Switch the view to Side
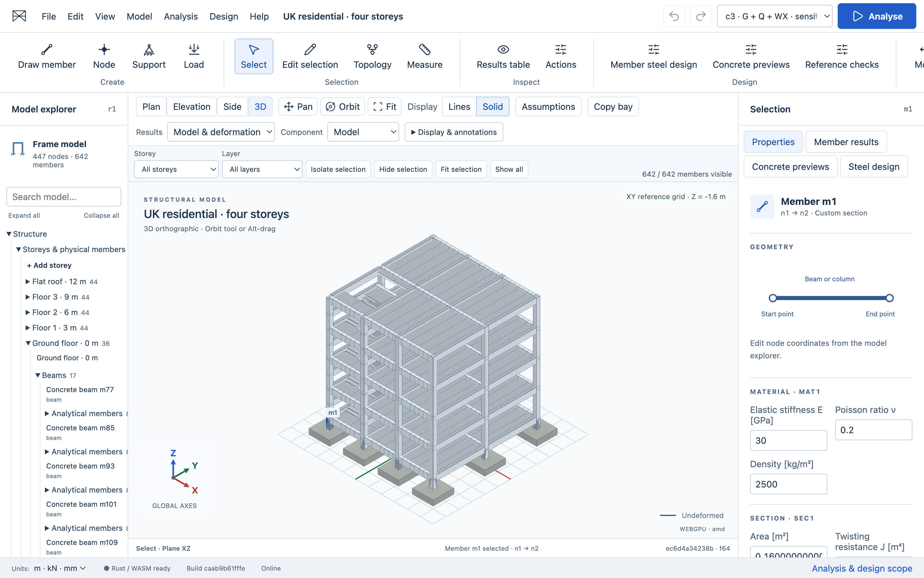Viewport: 924px width, 578px height. [232, 107]
